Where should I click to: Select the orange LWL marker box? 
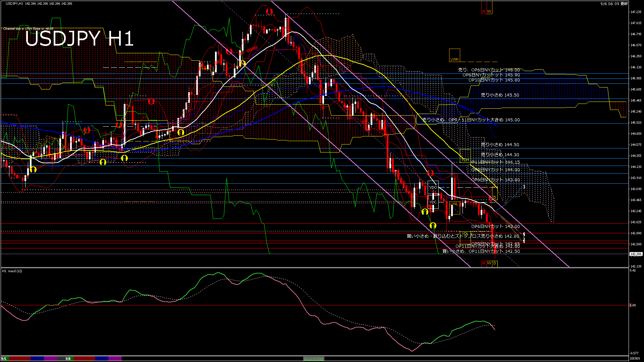tap(454, 208)
